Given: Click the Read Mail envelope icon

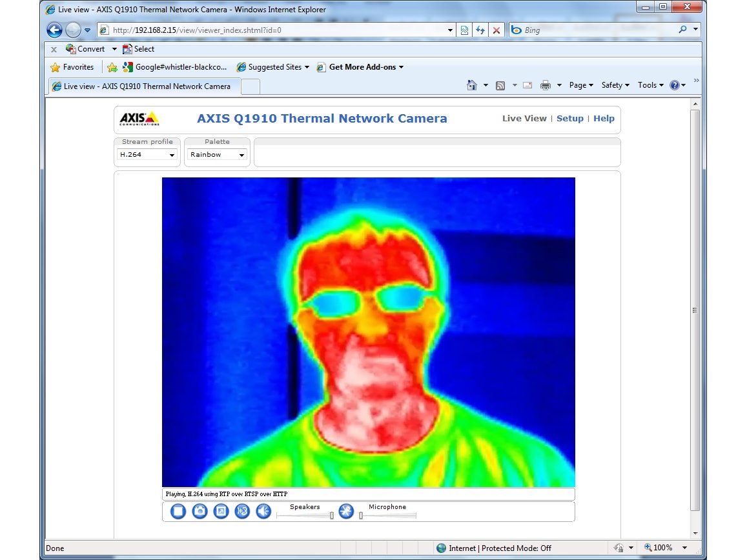Looking at the screenshot, I should [x=527, y=85].
